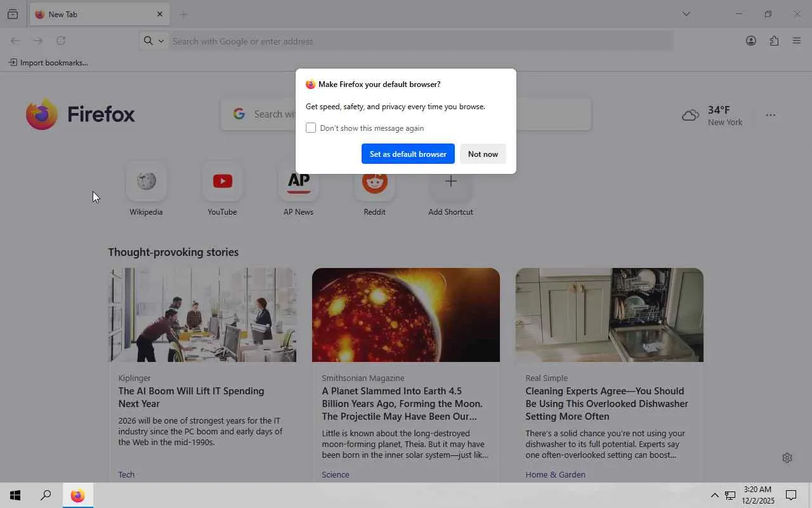Open the application hamburger menu
The width and height of the screenshot is (812, 508).
coord(797,41)
